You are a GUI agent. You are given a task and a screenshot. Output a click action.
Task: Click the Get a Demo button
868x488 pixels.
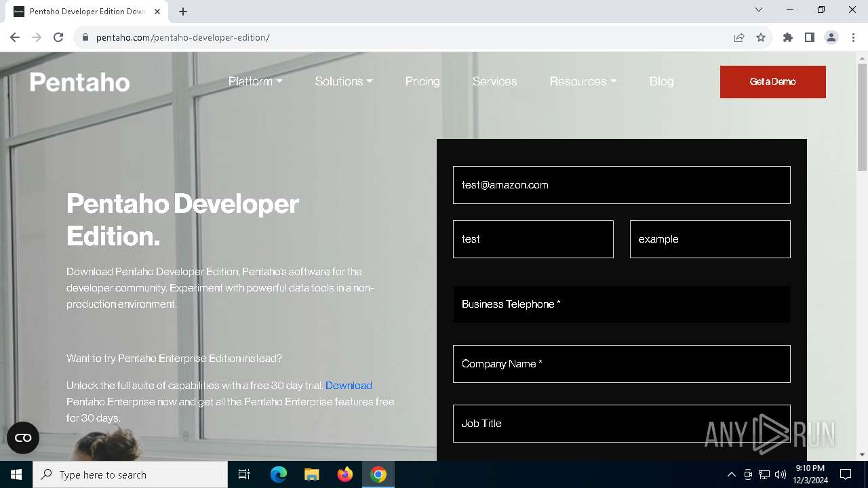(x=773, y=82)
